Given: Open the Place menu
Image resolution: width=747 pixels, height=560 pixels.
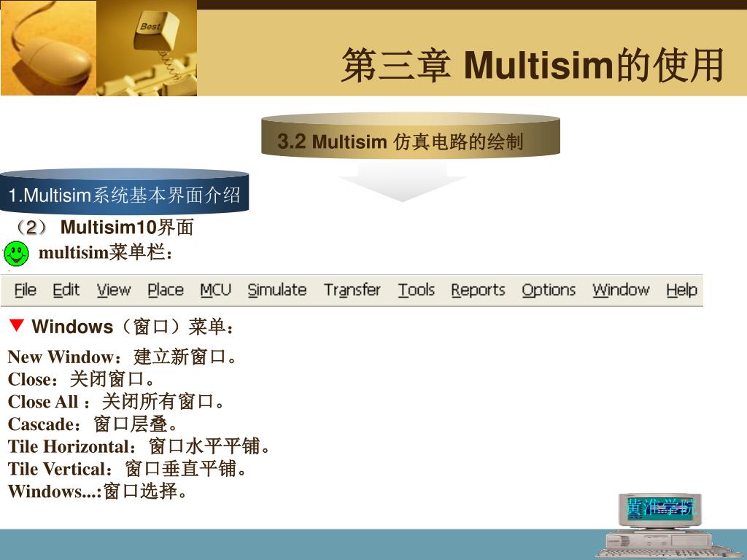Looking at the screenshot, I should coord(166,289).
